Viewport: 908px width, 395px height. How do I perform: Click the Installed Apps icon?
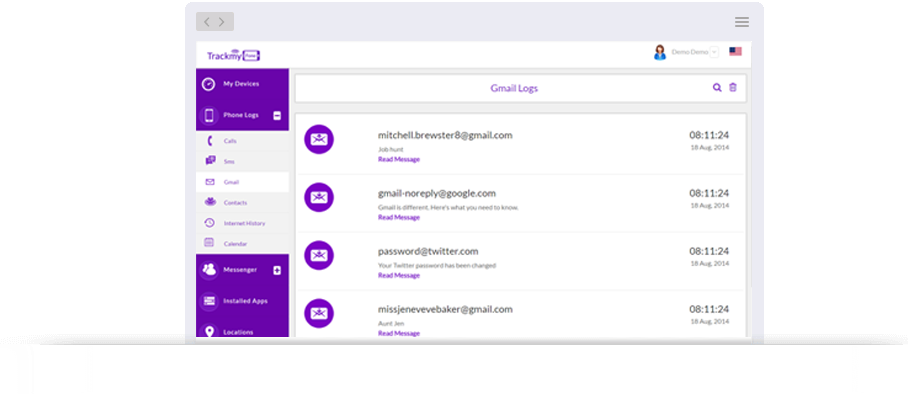click(x=209, y=301)
